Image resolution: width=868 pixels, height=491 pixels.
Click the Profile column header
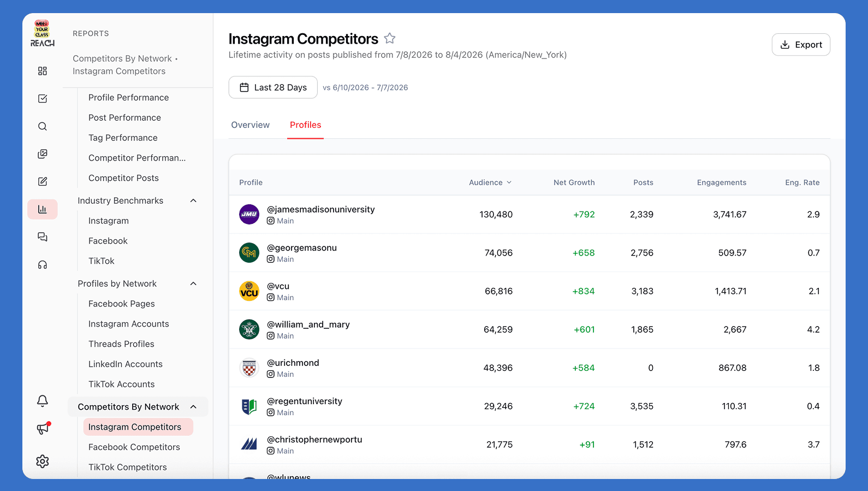tap(251, 182)
